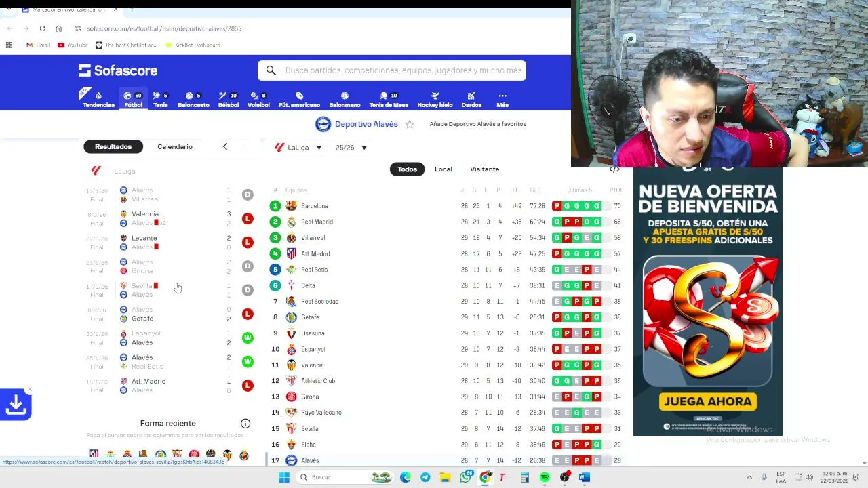Go to previous results page arrow
The image size is (868, 488).
click(x=225, y=146)
